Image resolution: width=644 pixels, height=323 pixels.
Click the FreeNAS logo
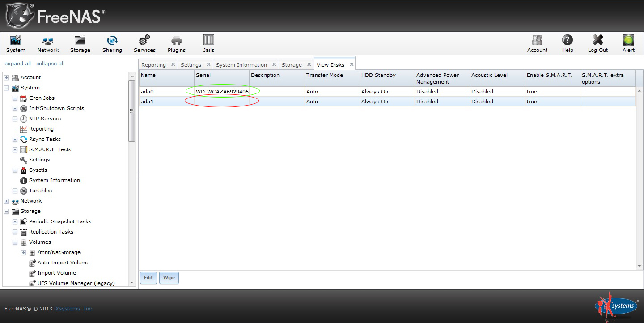(x=55, y=16)
